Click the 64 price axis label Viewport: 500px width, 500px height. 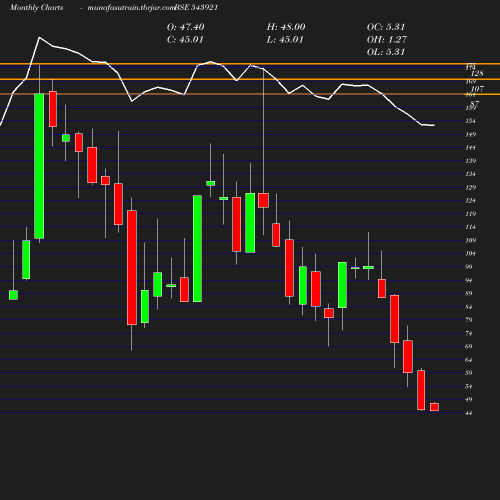point(469,360)
